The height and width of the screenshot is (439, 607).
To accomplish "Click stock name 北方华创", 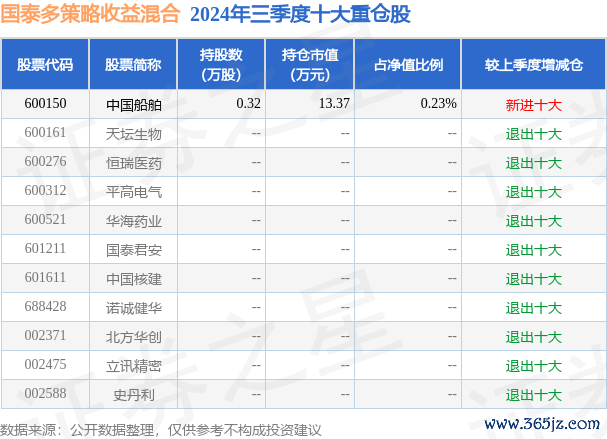I will (134, 337).
